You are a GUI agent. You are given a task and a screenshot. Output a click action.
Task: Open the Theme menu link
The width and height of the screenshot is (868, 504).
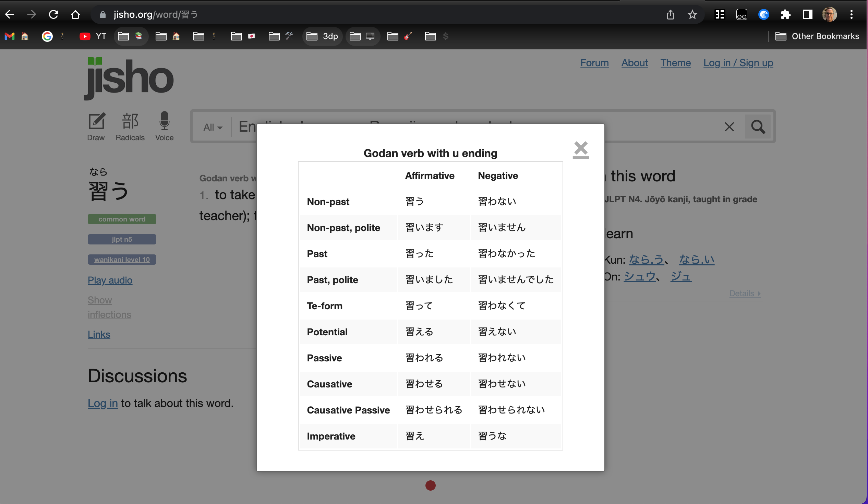click(675, 63)
